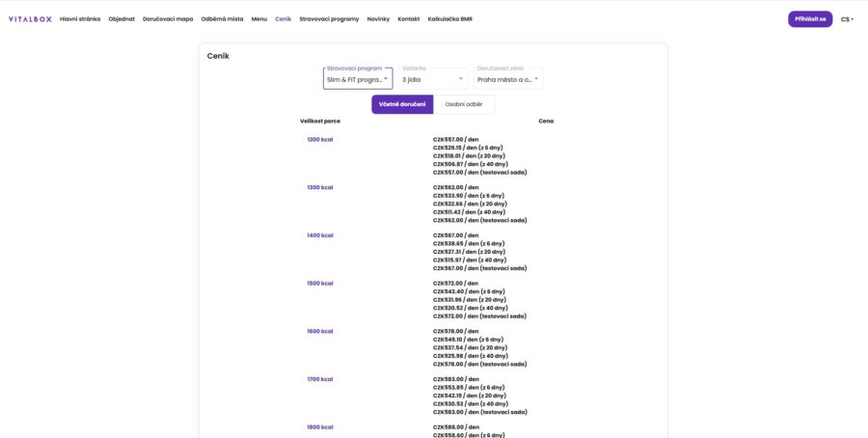Click the 1300 kcal portion link
This screenshot has width=868, height=438.
click(x=320, y=187)
